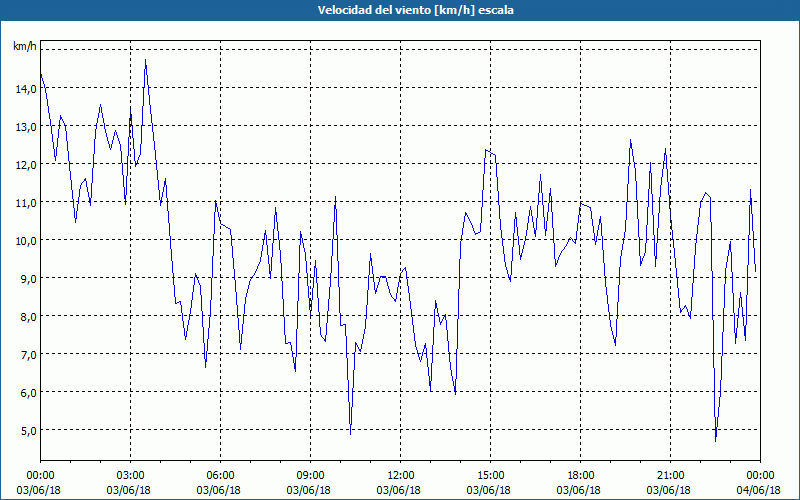This screenshot has height=500, width=800.
Task: Click the 18:00 time axis label
Action: [580, 476]
